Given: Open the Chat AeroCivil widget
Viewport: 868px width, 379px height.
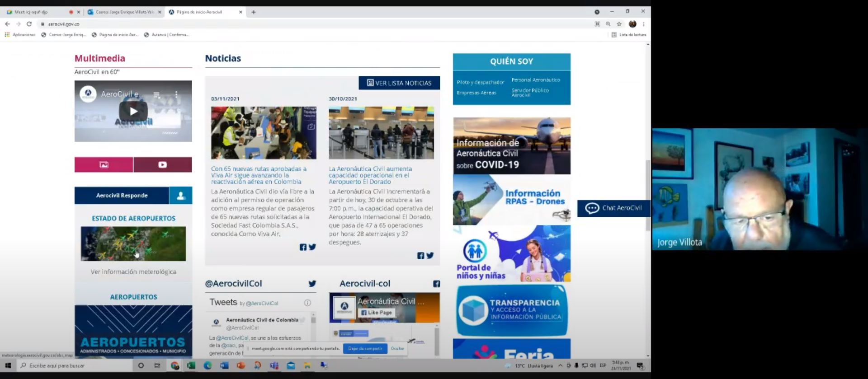Looking at the screenshot, I should (613, 208).
